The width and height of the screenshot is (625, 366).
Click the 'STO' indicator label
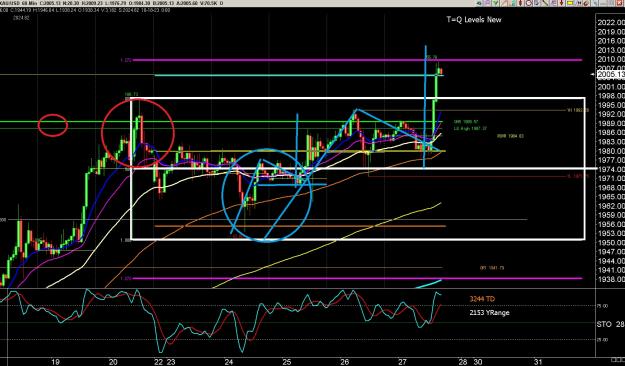pyautogui.click(x=605, y=324)
